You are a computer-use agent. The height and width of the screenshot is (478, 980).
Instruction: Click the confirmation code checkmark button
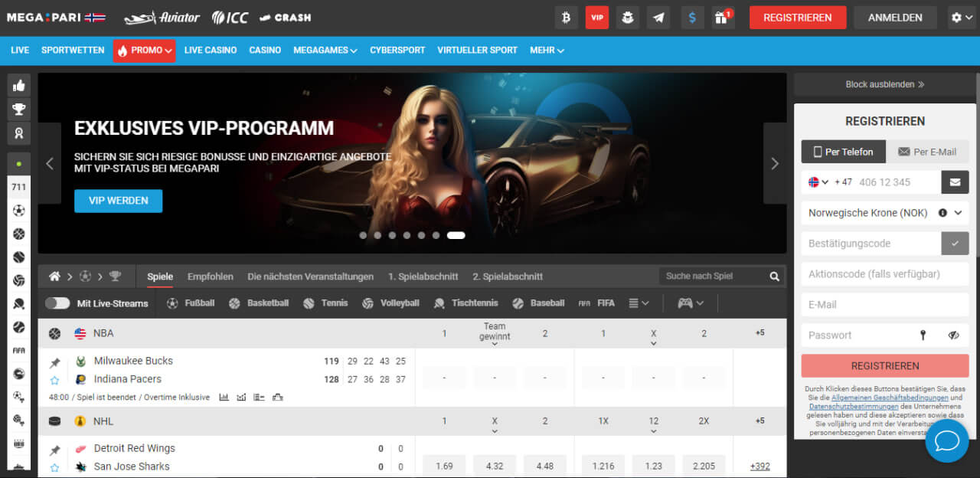(x=955, y=244)
